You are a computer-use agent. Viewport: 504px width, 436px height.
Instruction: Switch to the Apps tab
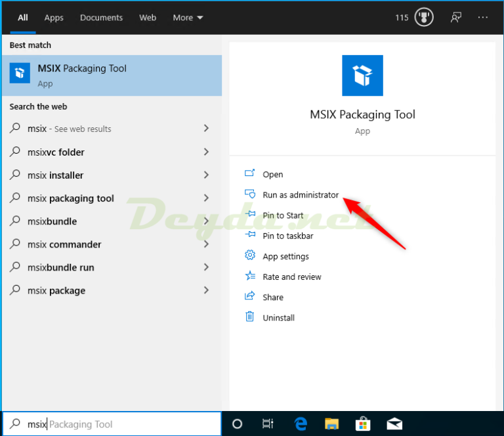tap(54, 18)
